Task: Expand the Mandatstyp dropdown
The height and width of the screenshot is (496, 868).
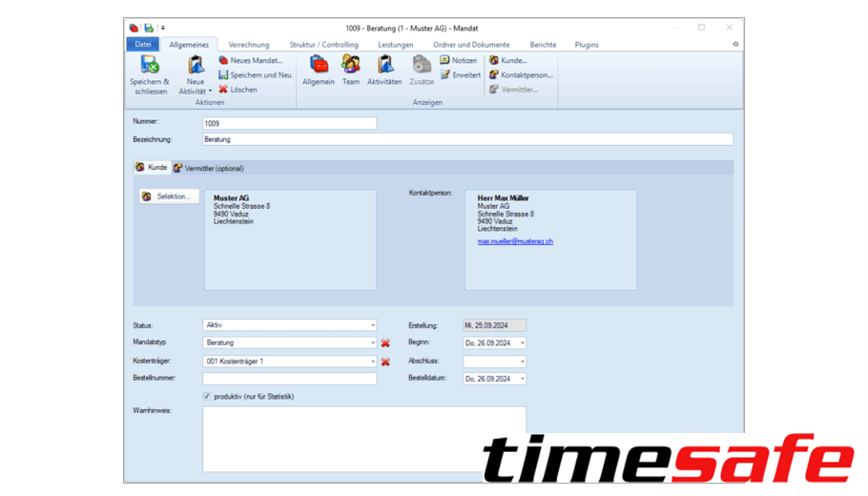Action: [x=372, y=343]
